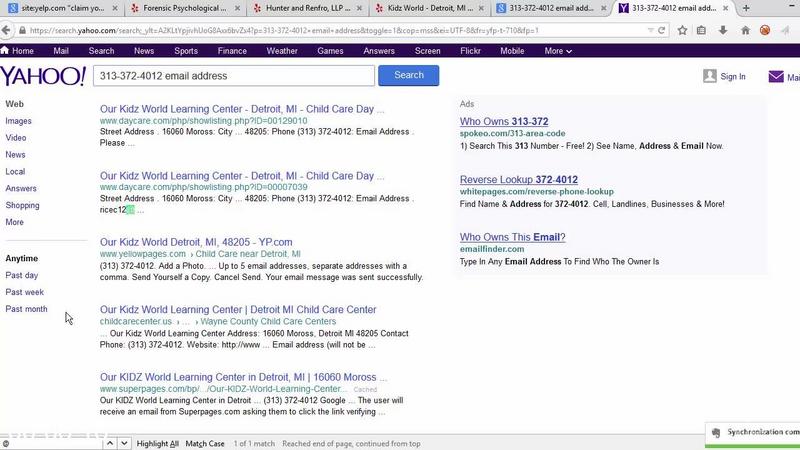The image size is (800, 450).
Task: Find previous match up arrow
Action: tap(110, 443)
